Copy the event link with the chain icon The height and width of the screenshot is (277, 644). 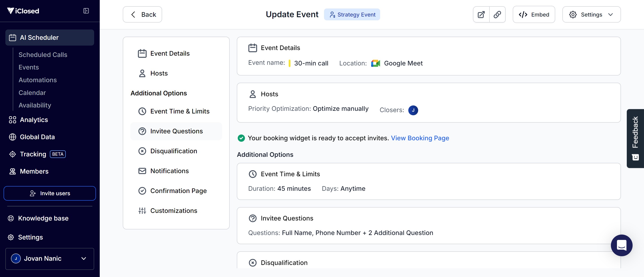click(497, 15)
